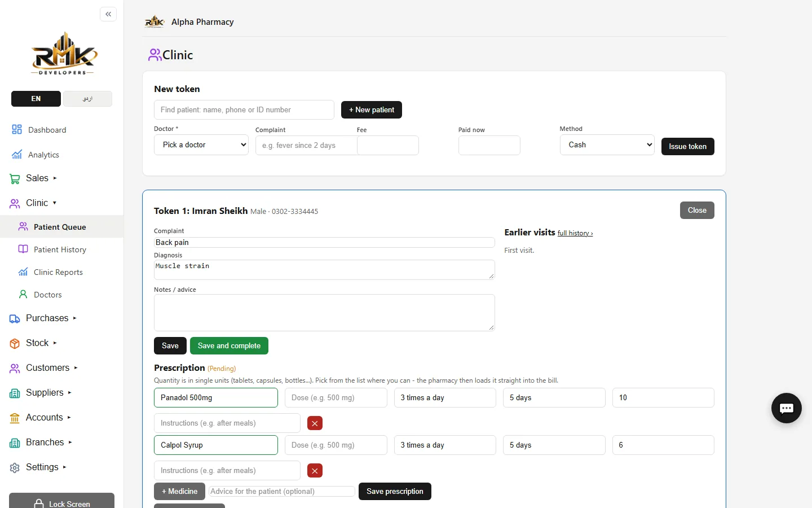Click the Doctors person icon

23,294
